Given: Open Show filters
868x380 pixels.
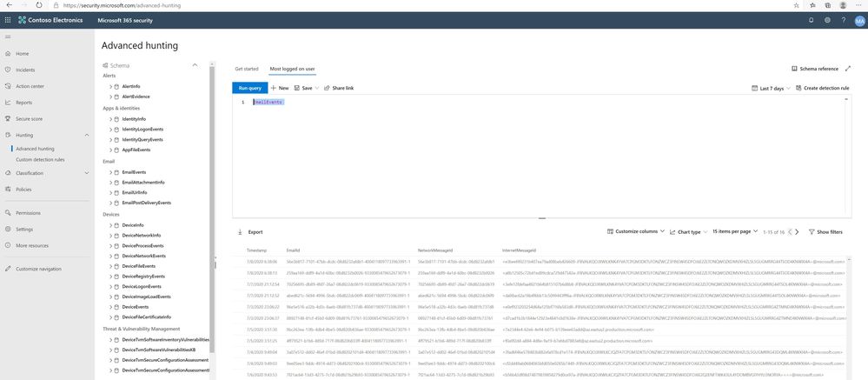Looking at the screenshot, I should click(x=825, y=232).
